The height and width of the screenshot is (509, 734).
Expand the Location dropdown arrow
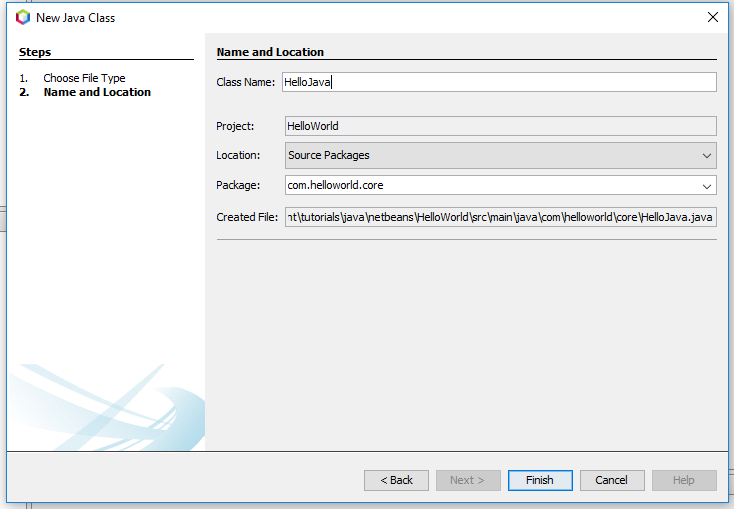pyautogui.click(x=706, y=156)
